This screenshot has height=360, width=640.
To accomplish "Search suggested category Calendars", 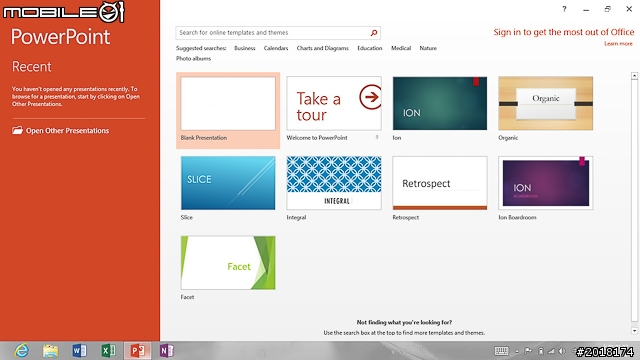I will click(x=276, y=48).
